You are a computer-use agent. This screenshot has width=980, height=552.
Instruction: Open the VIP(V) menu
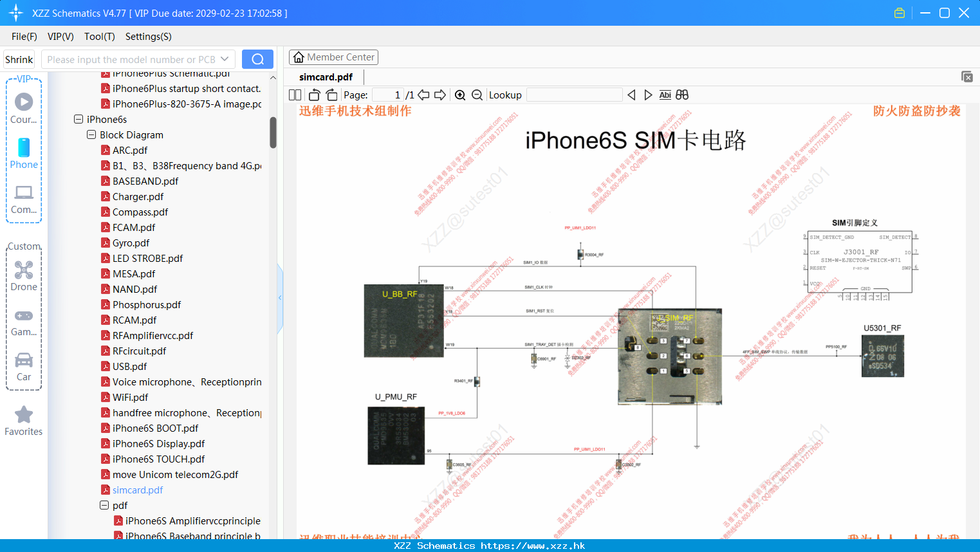60,37
